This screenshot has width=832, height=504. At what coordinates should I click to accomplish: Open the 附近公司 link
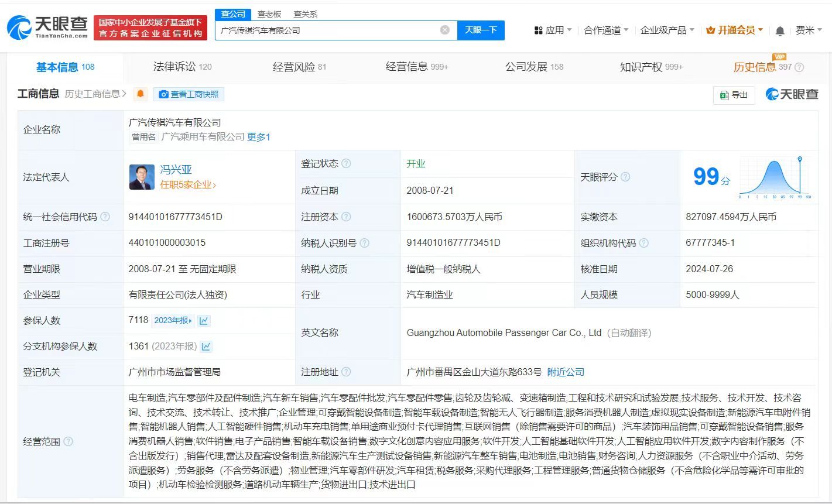565,371
